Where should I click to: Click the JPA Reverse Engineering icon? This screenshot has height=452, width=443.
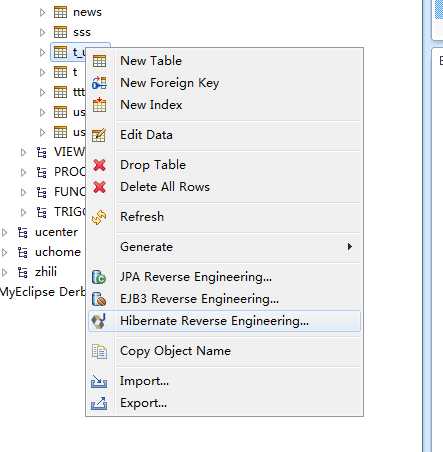99,277
